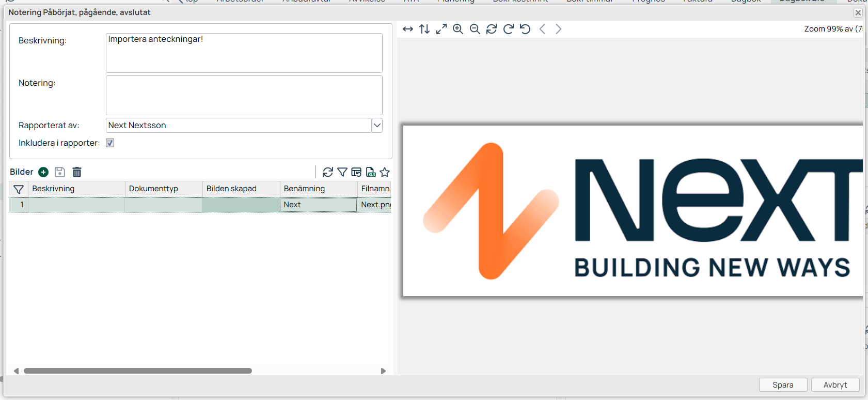
Task: Click the filter funnel in the table header corner
Action: (19, 189)
